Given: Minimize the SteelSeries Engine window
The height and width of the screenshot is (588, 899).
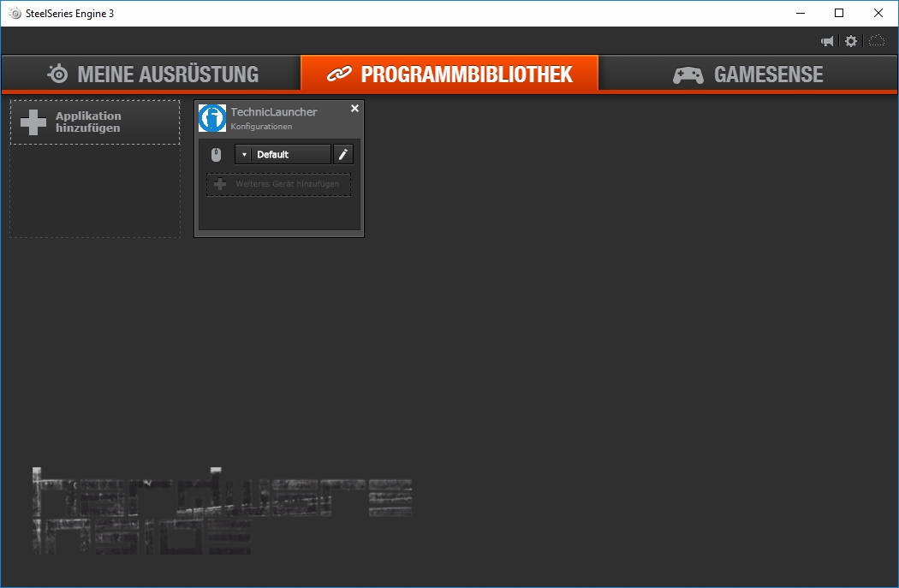Looking at the screenshot, I should 800,13.
